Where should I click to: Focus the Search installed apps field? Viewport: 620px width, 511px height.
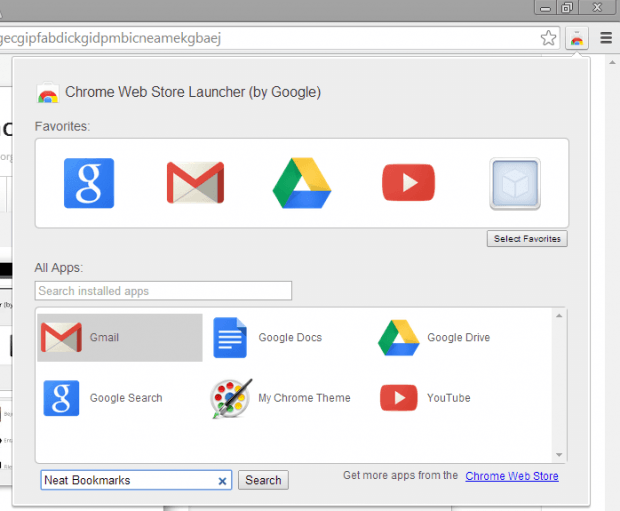(x=163, y=291)
